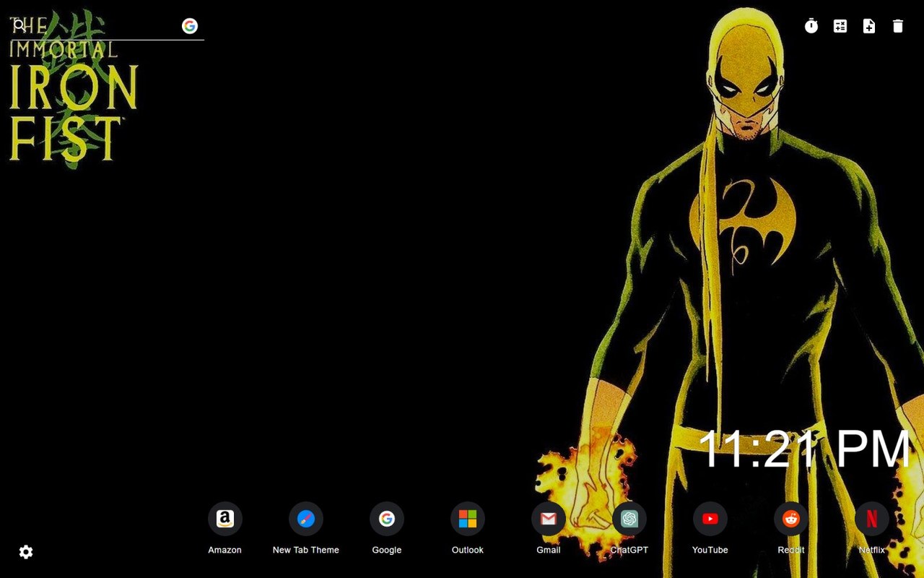Click the Gmail label text
The height and width of the screenshot is (578, 924).
point(549,550)
